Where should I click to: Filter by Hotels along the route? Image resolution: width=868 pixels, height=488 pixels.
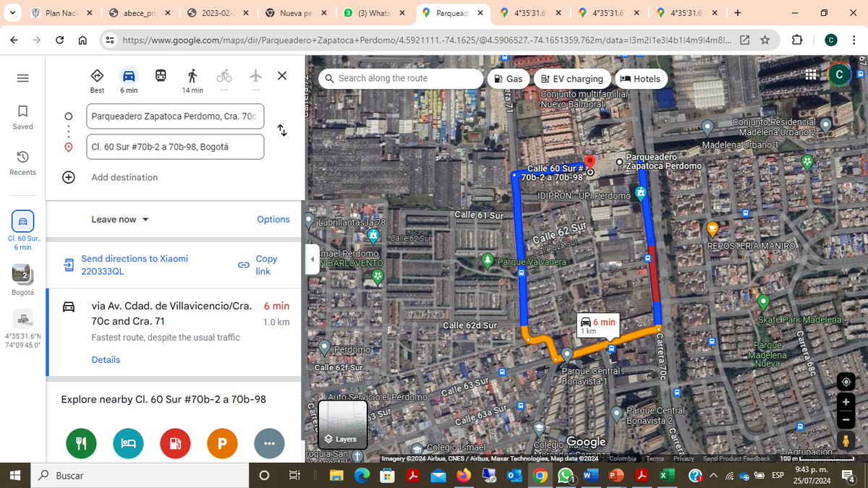pos(641,79)
